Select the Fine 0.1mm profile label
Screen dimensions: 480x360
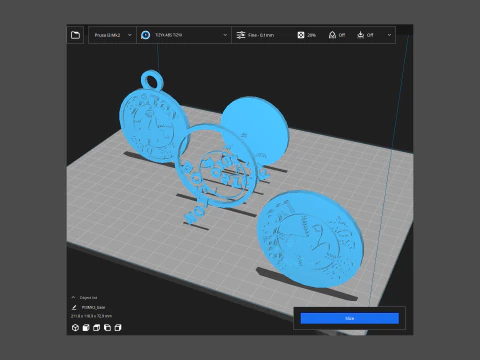click(x=261, y=35)
